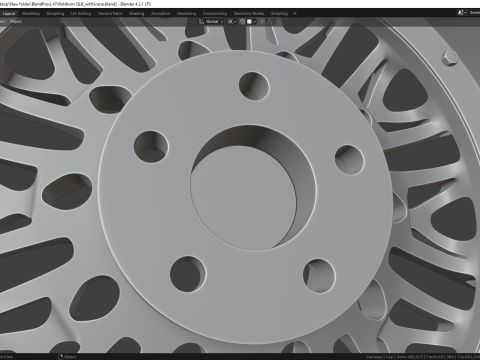Open the Object menu in viewport header
Image resolution: width=480 pixels, height=360 pixels.
click(x=15, y=22)
